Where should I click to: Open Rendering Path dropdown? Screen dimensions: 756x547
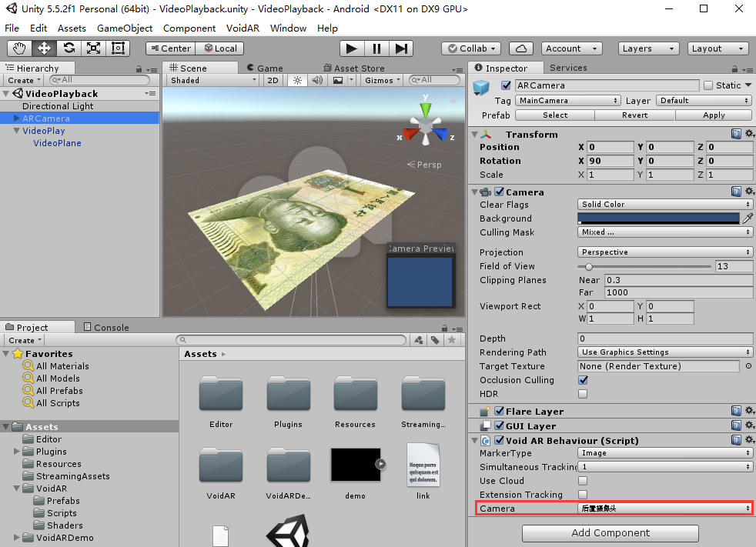coord(665,352)
